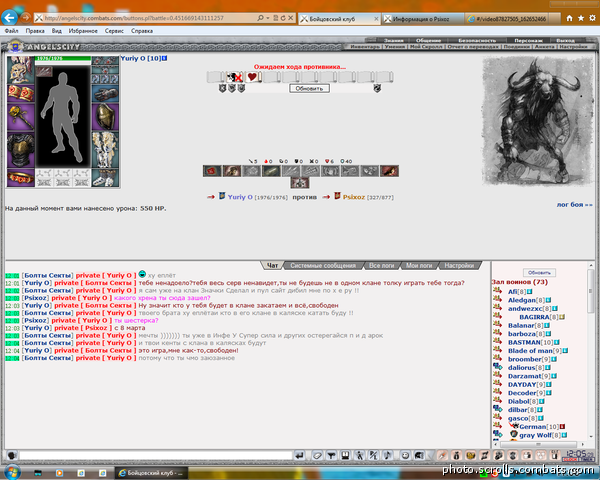This screenshot has width=600, height=480.
Task: Click the helmet equipment slot
Action: tap(21, 70)
